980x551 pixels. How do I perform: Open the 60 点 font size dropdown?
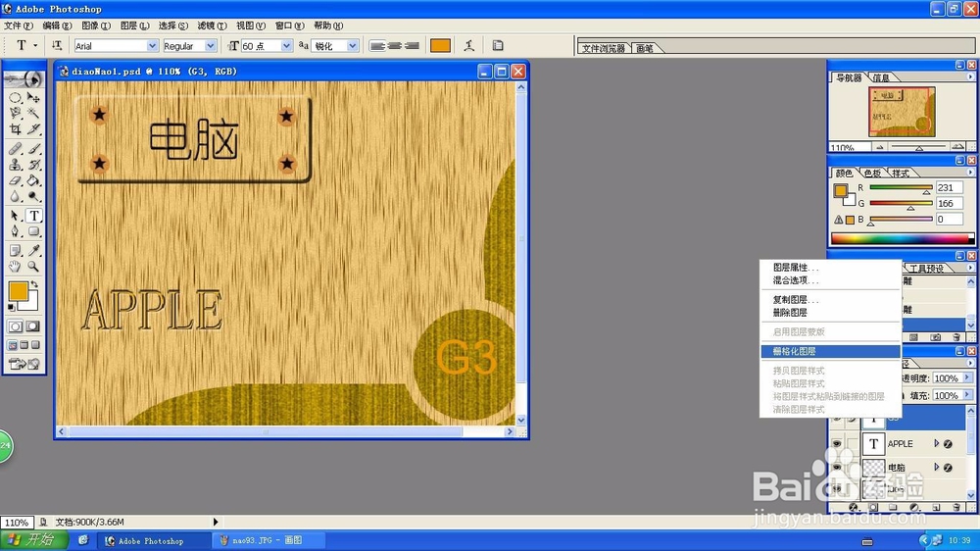pos(286,46)
